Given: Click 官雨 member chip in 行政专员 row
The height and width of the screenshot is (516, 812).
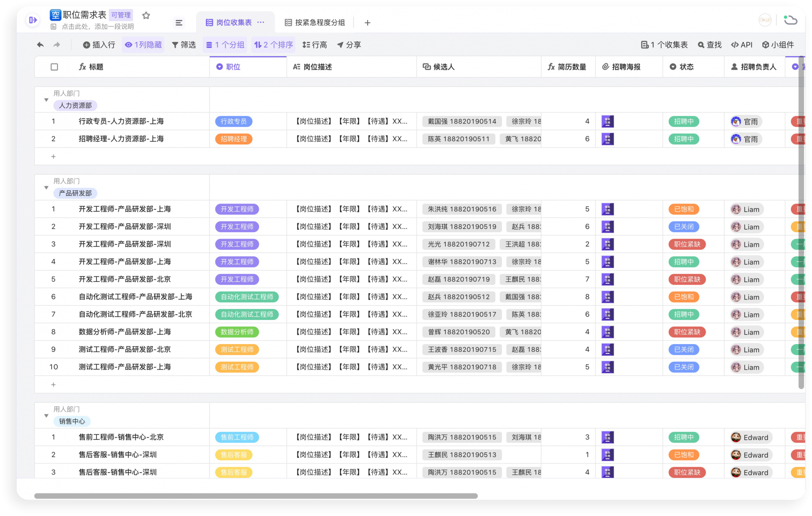Looking at the screenshot, I should [746, 121].
